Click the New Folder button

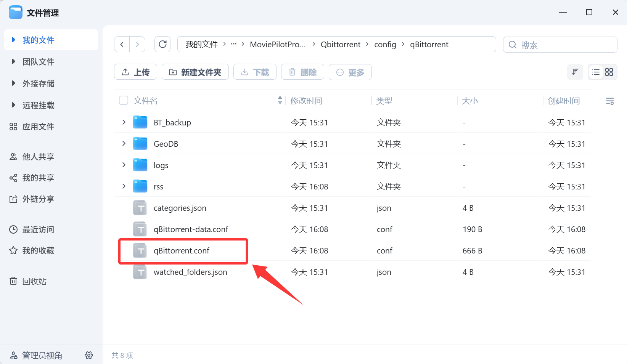coord(195,72)
